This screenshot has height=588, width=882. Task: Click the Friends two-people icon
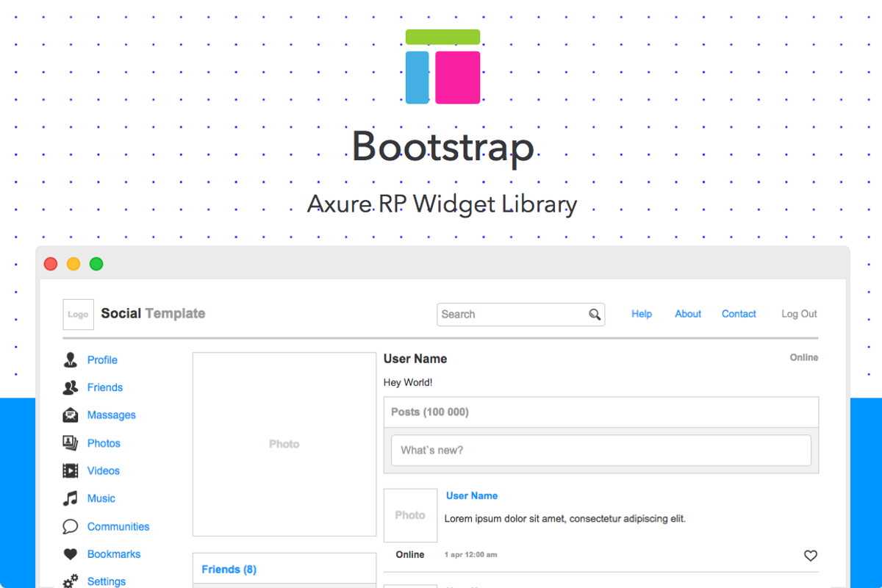click(x=71, y=387)
